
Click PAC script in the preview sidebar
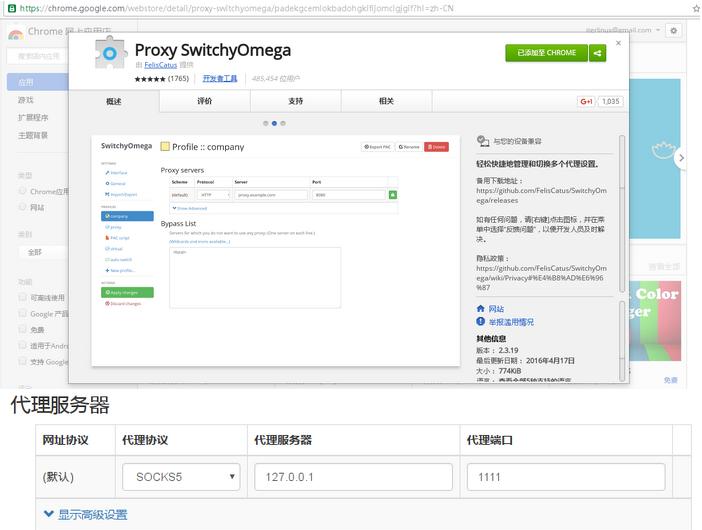click(117, 238)
